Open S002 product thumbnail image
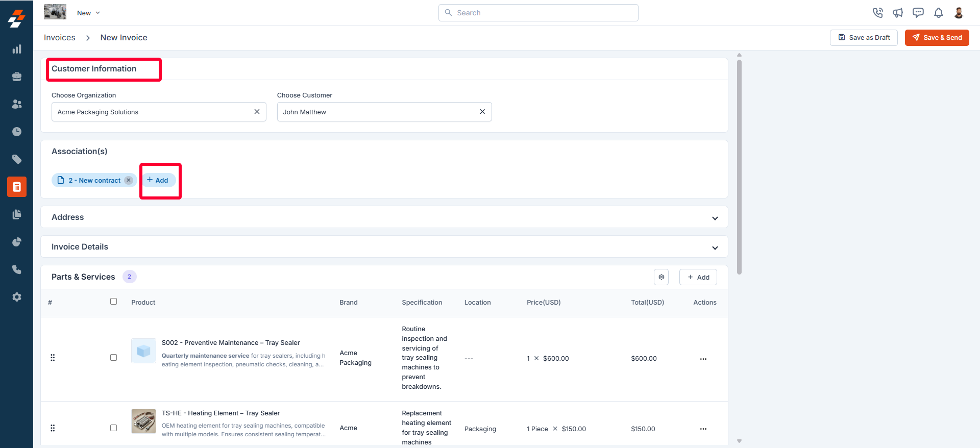 pos(143,351)
